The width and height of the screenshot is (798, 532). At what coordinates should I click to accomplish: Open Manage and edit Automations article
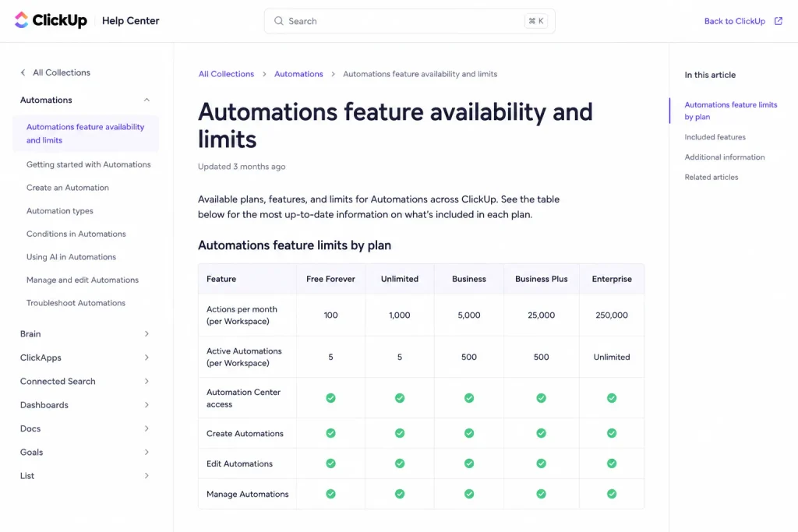click(83, 280)
